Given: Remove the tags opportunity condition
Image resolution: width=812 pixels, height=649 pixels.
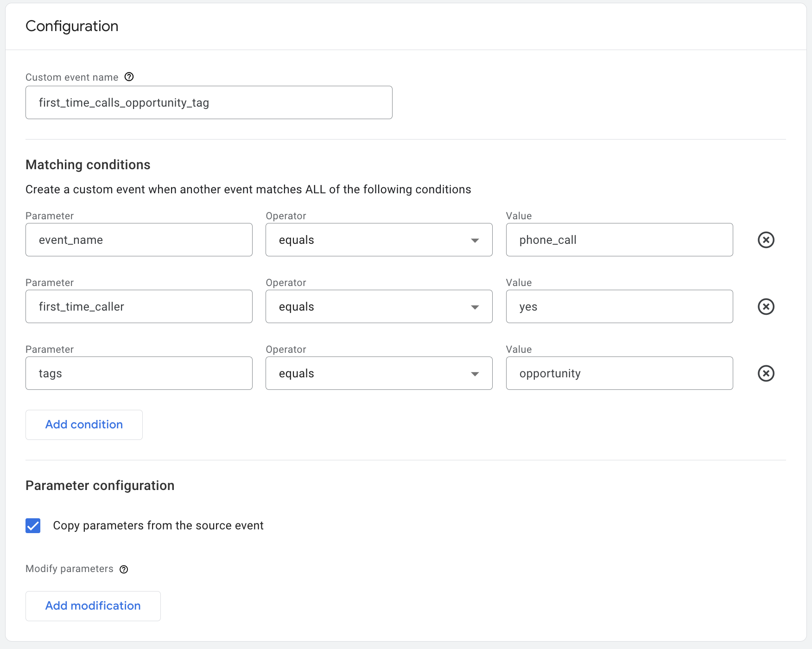Looking at the screenshot, I should (766, 373).
